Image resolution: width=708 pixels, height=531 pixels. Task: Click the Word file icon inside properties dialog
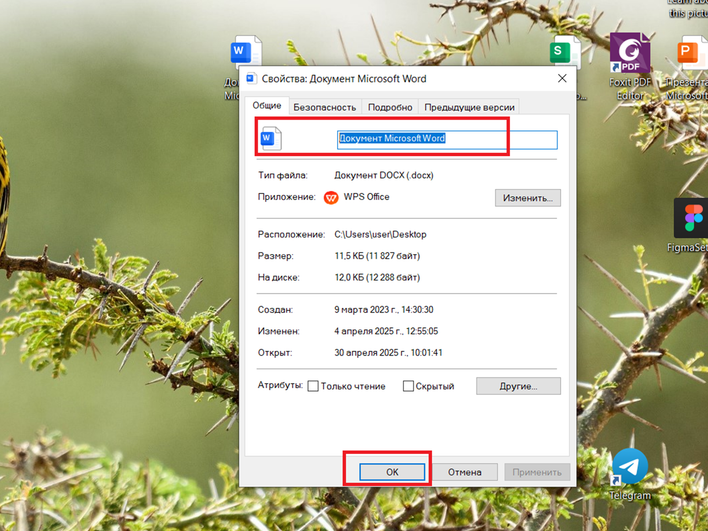[x=271, y=138]
